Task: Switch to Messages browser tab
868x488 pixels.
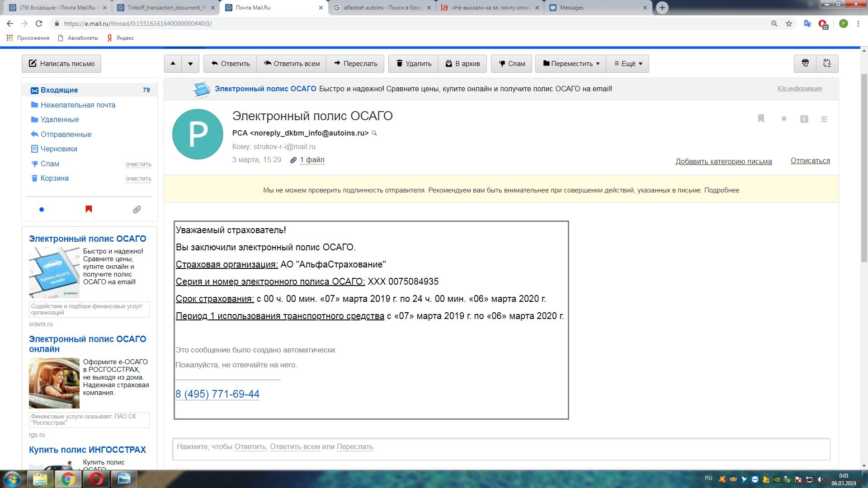Action: tap(598, 8)
